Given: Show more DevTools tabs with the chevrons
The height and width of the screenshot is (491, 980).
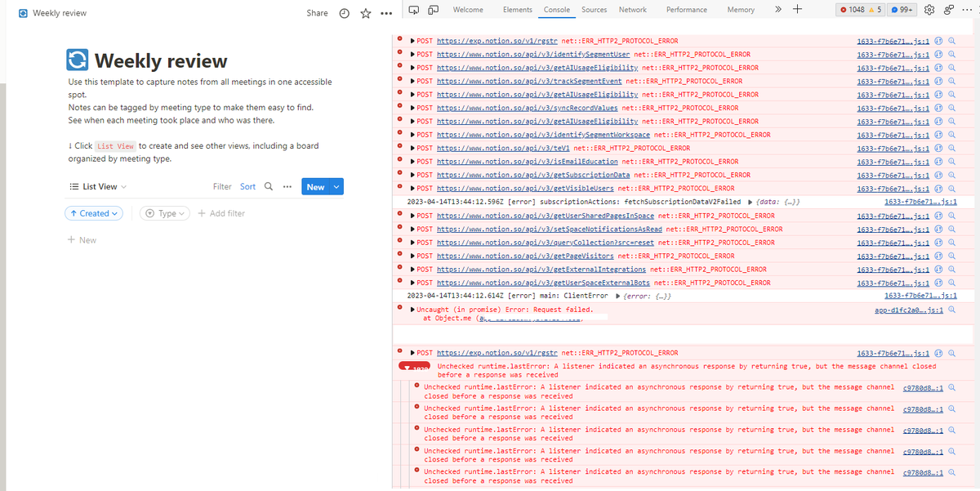Looking at the screenshot, I should (778, 10).
